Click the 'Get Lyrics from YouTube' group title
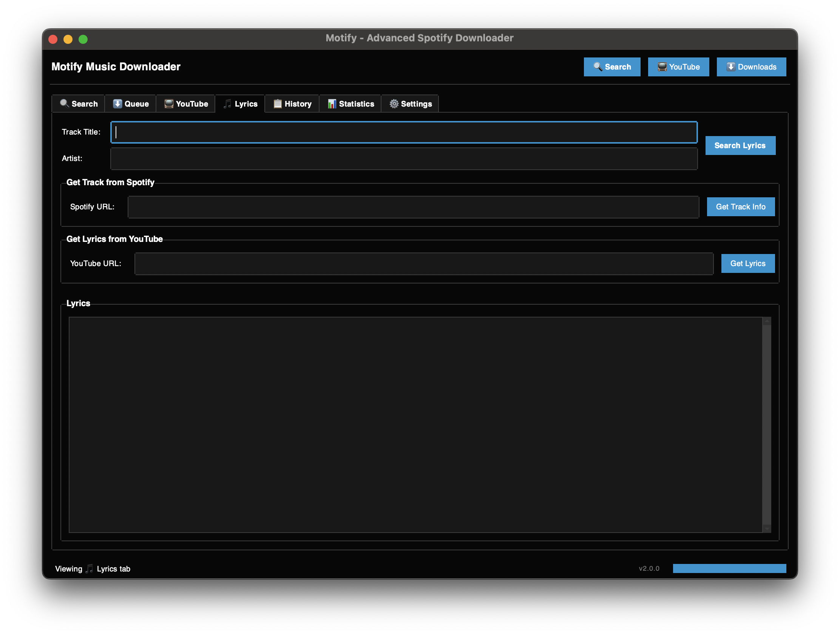The image size is (840, 635). click(x=115, y=239)
